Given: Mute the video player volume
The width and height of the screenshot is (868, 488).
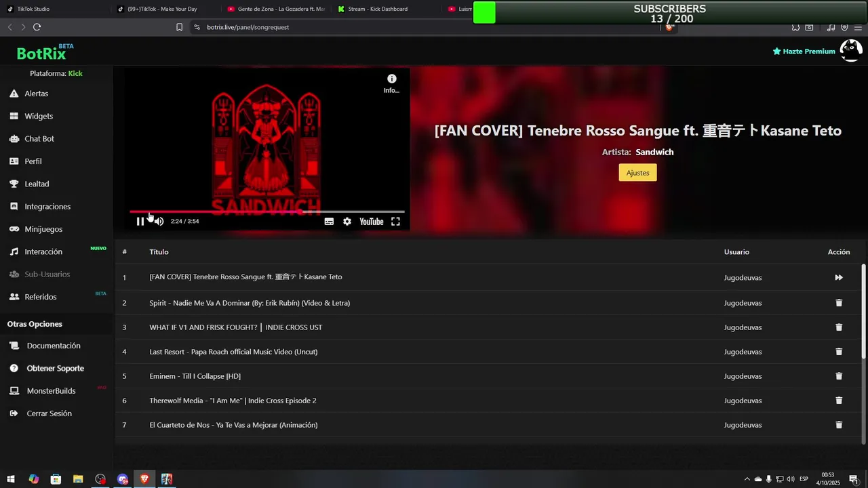Looking at the screenshot, I should pyautogui.click(x=159, y=222).
